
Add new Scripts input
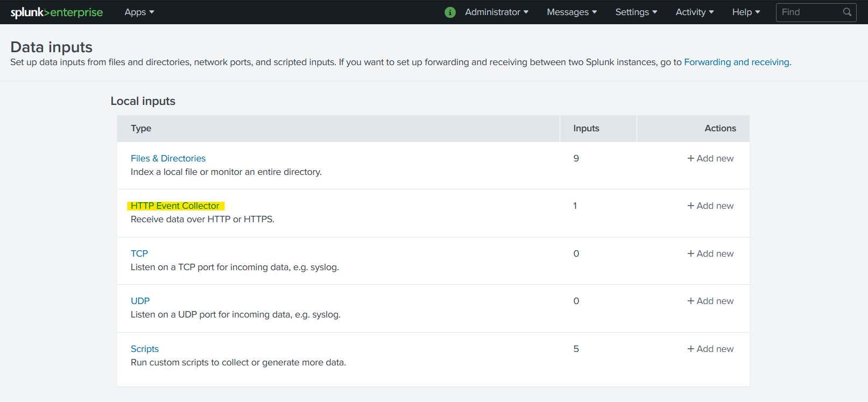coord(710,349)
